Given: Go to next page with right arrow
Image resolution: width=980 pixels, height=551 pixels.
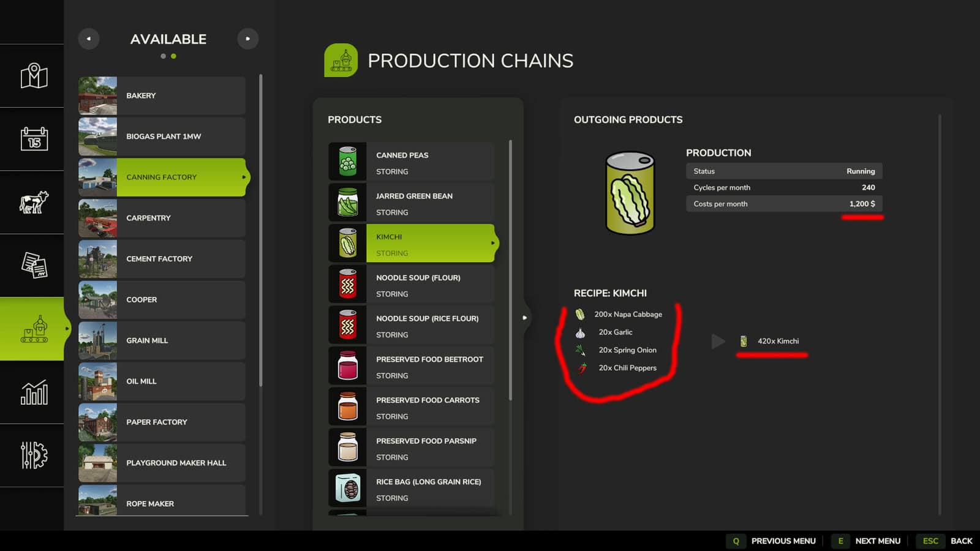Looking at the screenshot, I should (247, 39).
